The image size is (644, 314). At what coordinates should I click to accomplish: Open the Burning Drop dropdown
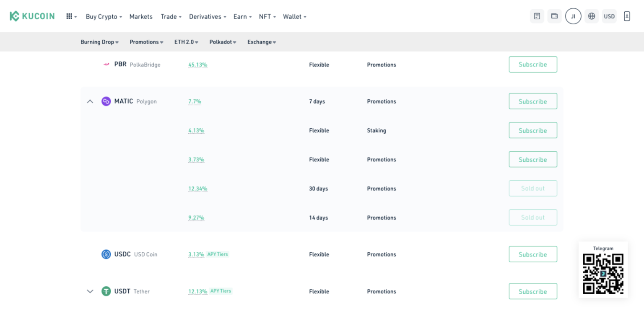(x=99, y=42)
